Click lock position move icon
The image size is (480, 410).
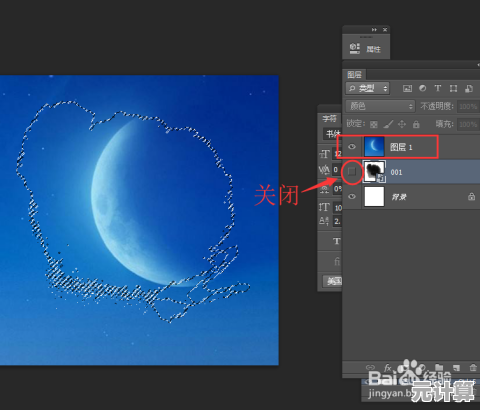(x=402, y=124)
